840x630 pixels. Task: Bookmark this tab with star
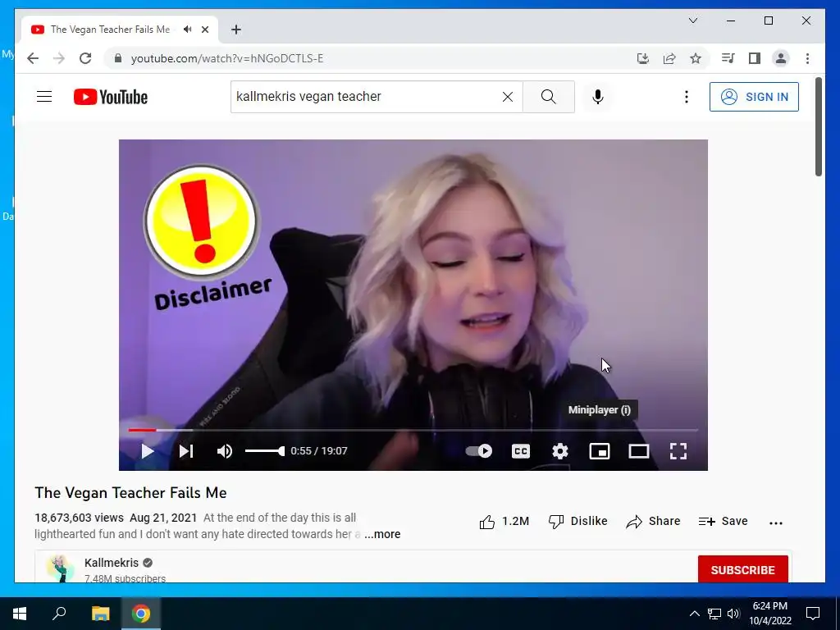pos(696,58)
